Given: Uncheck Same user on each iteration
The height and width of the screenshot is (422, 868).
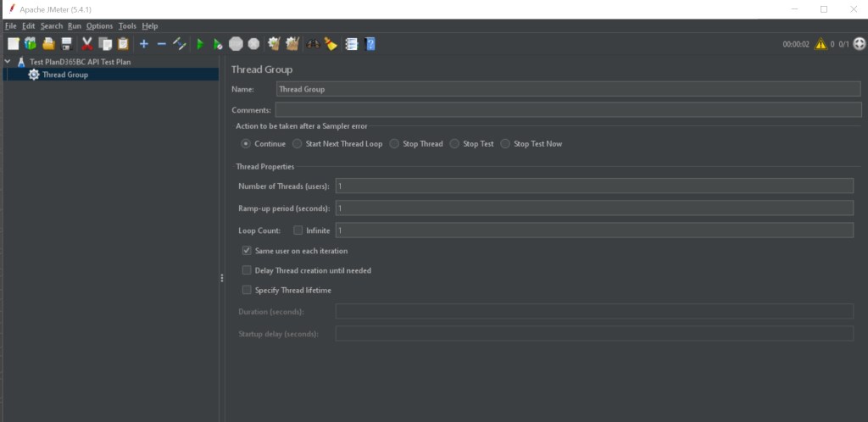Looking at the screenshot, I should click(247, 251).
